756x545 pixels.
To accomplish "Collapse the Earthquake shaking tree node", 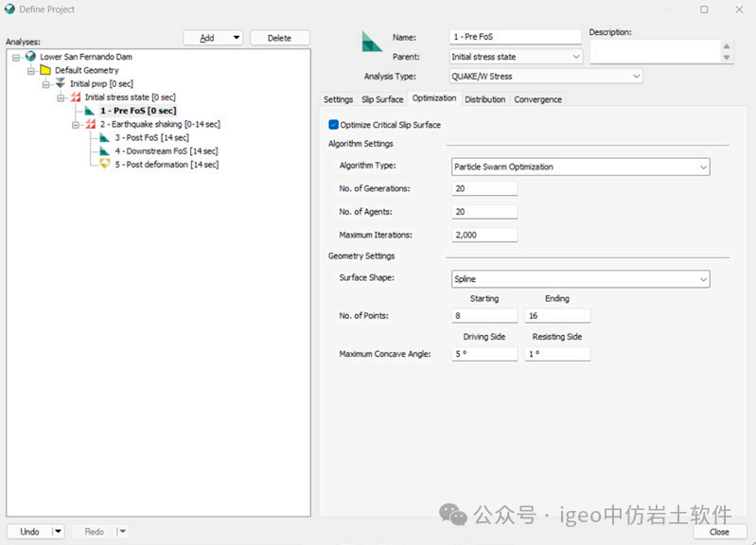I will click(78, 124).
